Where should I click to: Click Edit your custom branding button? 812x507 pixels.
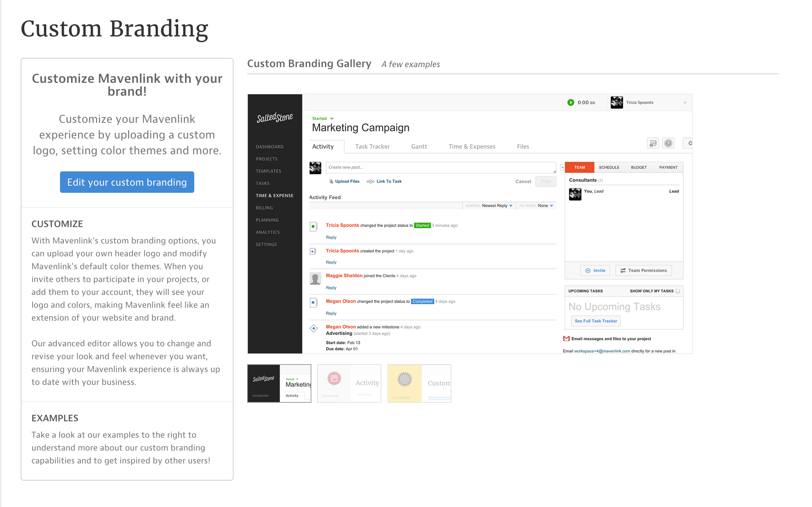[x=127, y=182]
